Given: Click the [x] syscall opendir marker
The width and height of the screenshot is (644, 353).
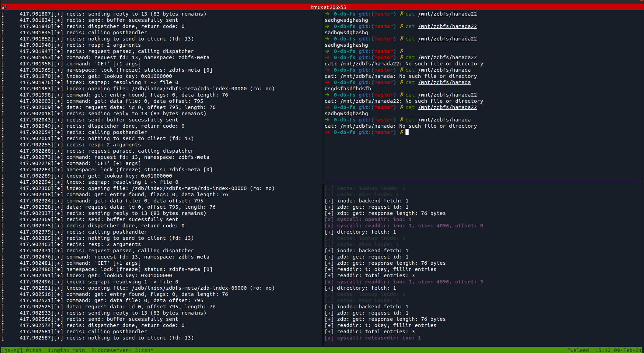Looking at the screenshot, I should click(329, 219).
